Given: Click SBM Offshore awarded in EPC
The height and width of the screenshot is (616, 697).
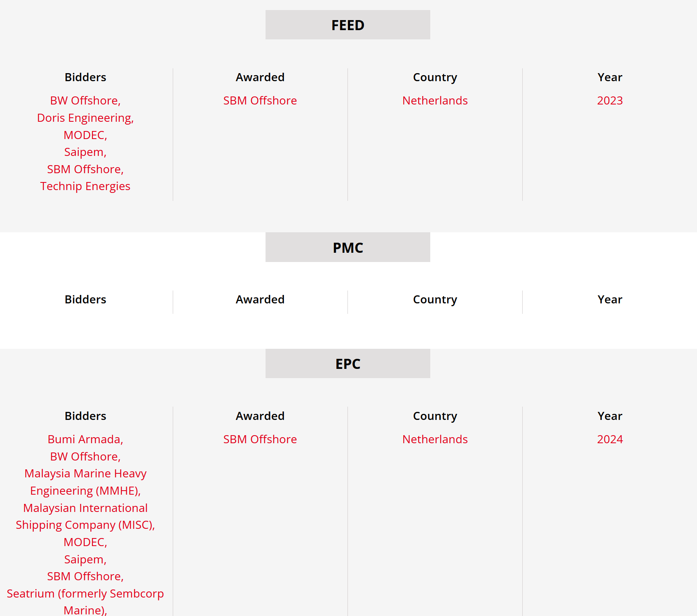Looking at the screenshot, I should (260, 439).
